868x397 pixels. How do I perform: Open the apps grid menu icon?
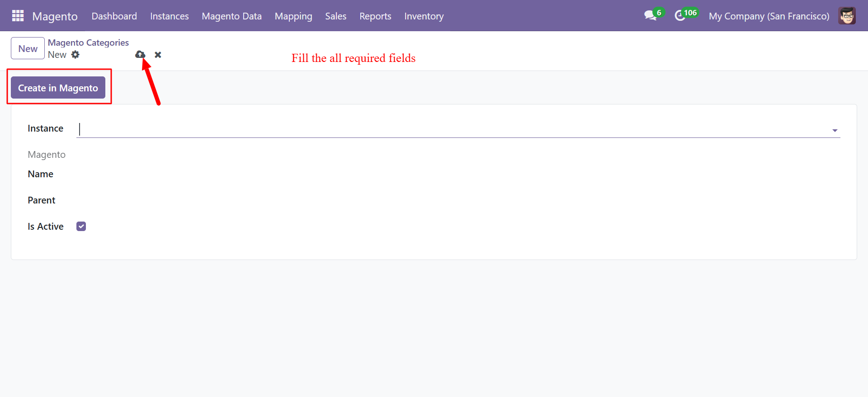click(x=18, y=16)
